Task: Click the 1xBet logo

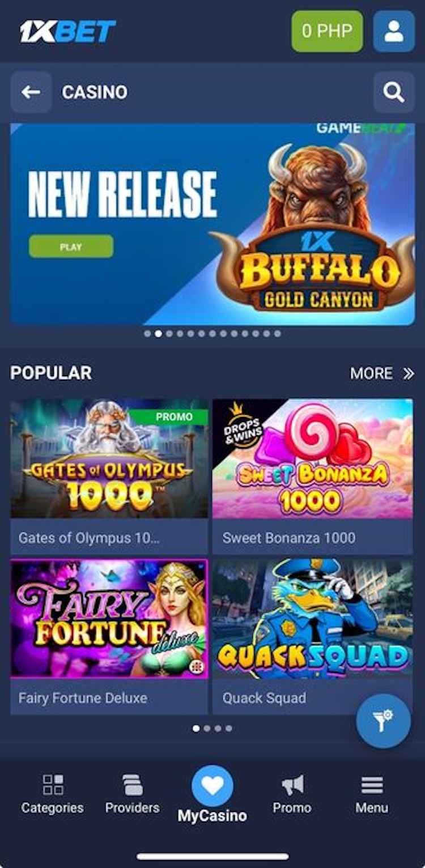Action: pos(68,31)
